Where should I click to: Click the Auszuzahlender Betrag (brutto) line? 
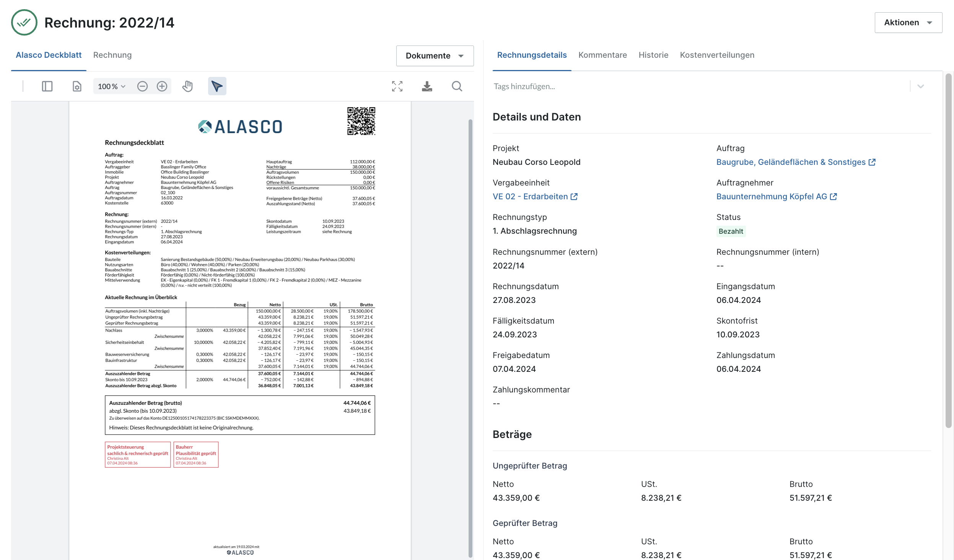tap(240, 403)
